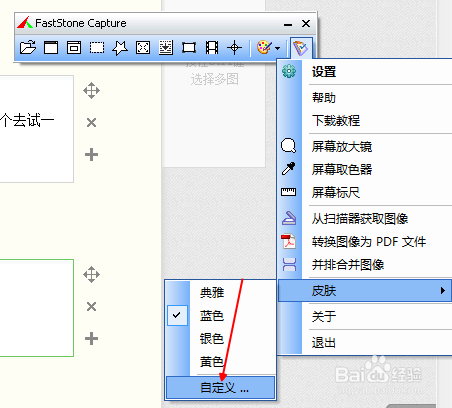
Task: Choose 下载教程 menu item
Action: [x=365, y=120]
